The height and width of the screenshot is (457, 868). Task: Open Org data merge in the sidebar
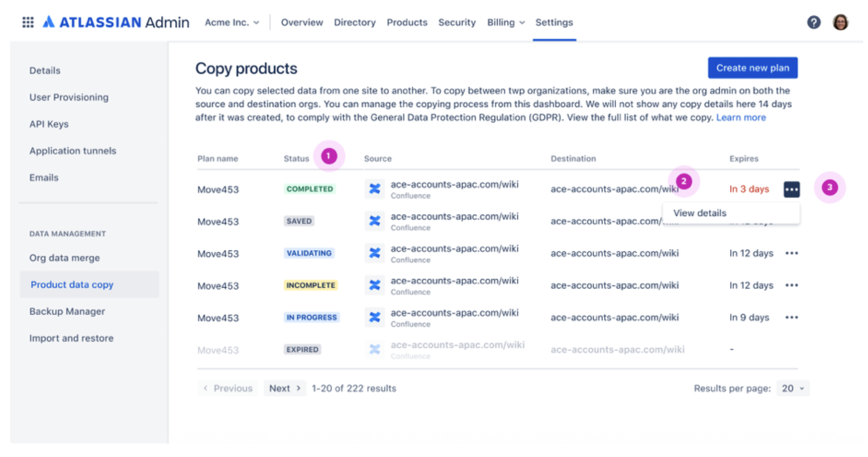tap(65, 258)
